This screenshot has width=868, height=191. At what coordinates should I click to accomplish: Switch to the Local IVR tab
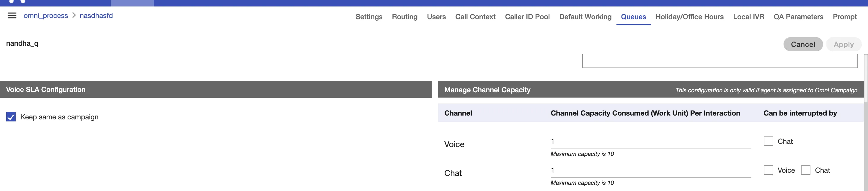click(x=748, y=17)
